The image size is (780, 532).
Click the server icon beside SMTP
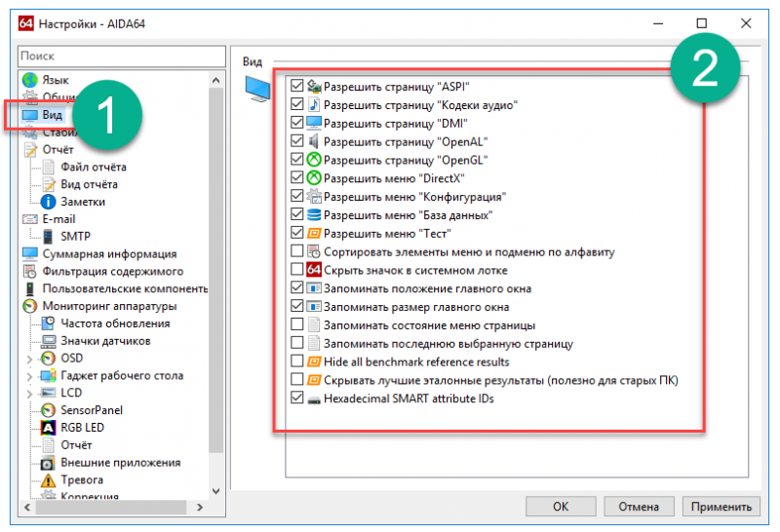(48, 236)
